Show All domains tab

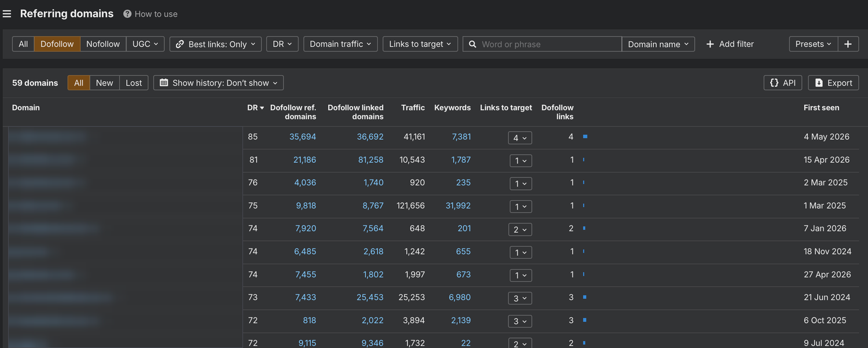click(79, 83)
